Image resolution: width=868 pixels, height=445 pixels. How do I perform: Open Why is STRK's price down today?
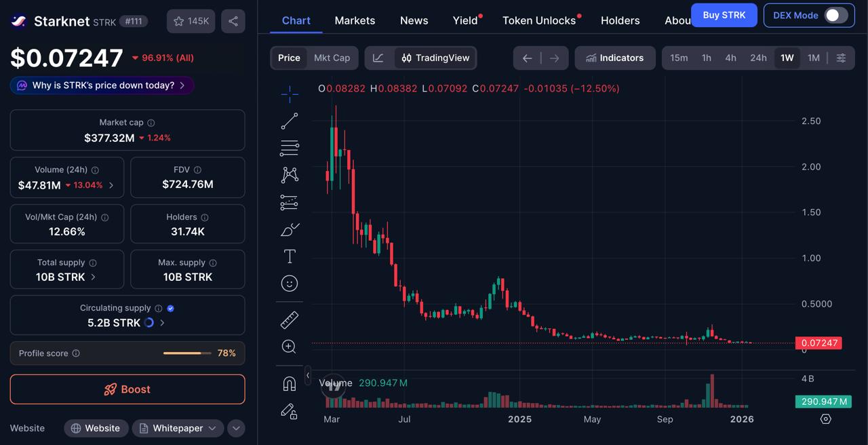pos(102,85)
